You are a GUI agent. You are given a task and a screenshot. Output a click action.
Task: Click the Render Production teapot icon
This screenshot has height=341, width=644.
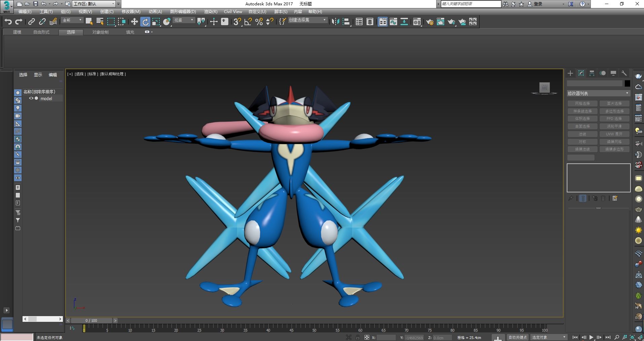[451, 22]
